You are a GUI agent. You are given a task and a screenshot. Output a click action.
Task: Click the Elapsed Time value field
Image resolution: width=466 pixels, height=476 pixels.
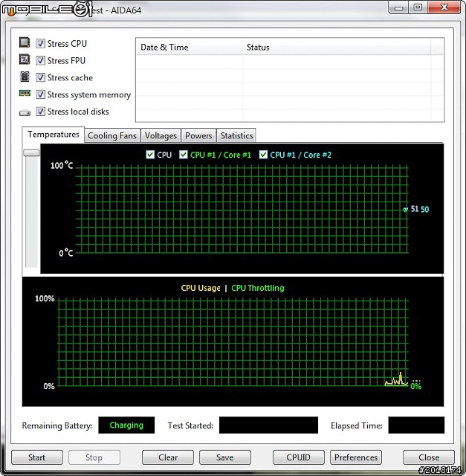point(416,425)
